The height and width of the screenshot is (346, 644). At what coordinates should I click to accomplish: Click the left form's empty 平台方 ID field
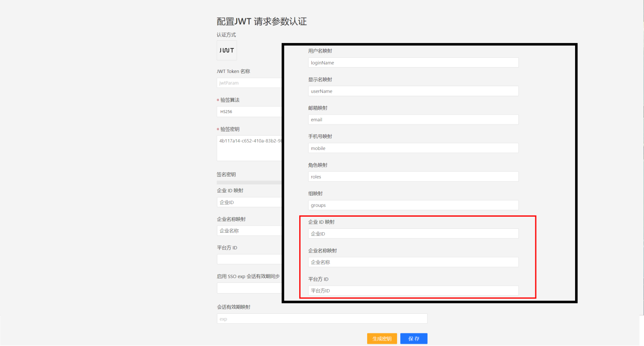[249, 259]
